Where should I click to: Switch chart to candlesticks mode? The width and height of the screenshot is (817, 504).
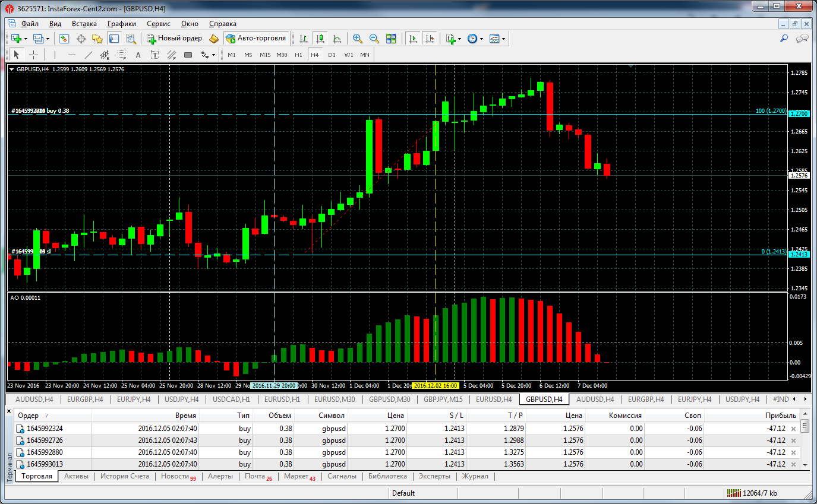tap(320, 38)
